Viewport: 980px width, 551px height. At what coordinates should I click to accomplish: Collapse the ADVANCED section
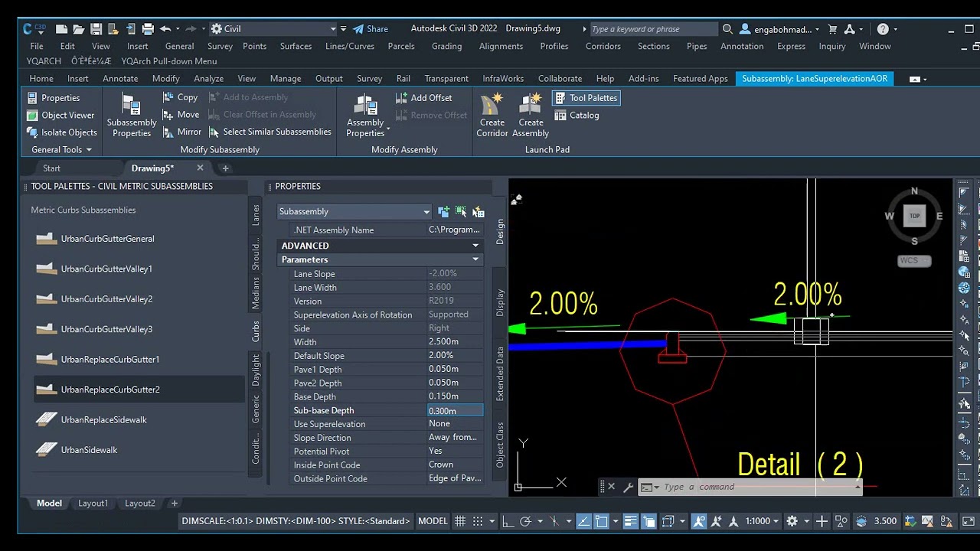coord(475,246)
